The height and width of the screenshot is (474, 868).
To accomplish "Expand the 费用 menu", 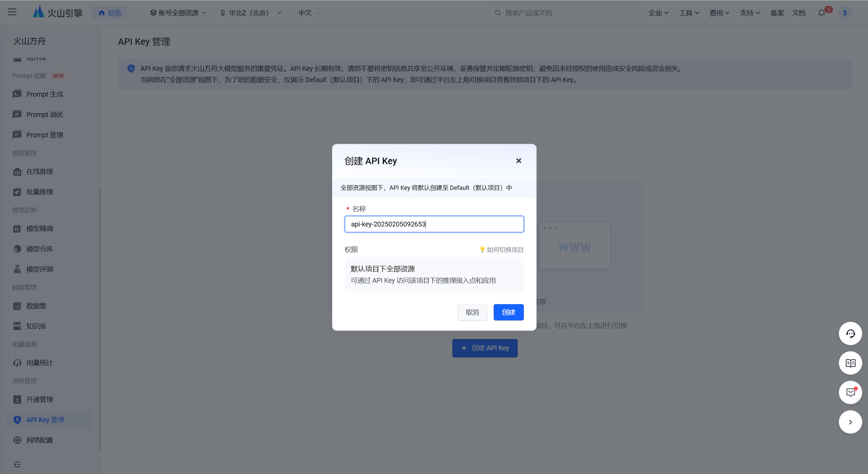I will pos(719,13).
